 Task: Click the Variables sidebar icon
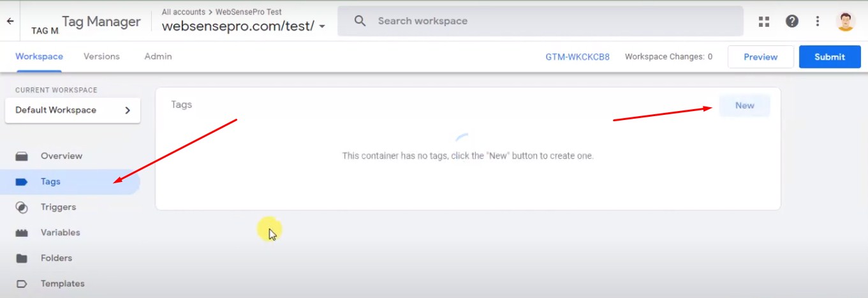(22, 233)
